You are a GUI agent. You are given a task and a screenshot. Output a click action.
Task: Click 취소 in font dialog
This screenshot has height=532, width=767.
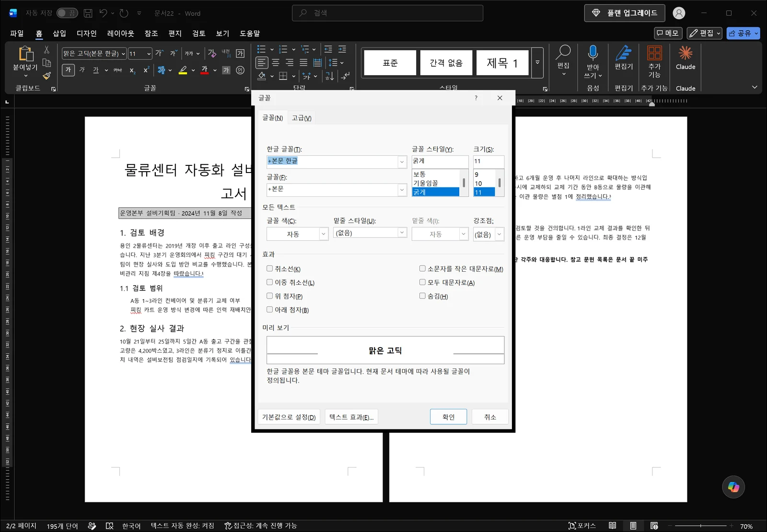click(490, 417)
